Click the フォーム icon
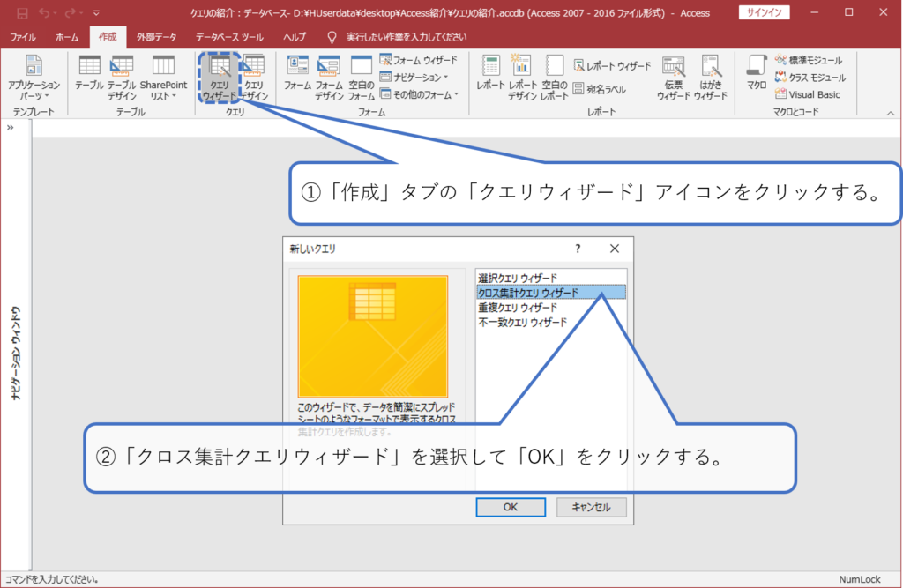903x588 pixels. point(298,73)
